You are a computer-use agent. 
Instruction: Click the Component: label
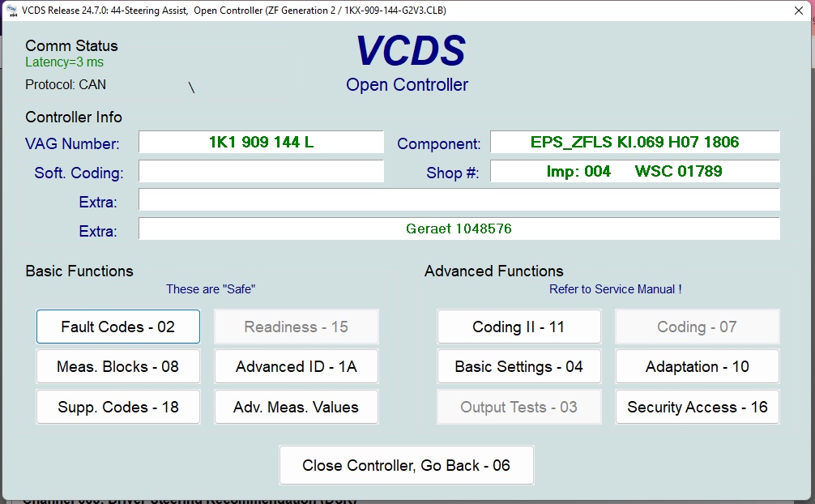point(438,143)
